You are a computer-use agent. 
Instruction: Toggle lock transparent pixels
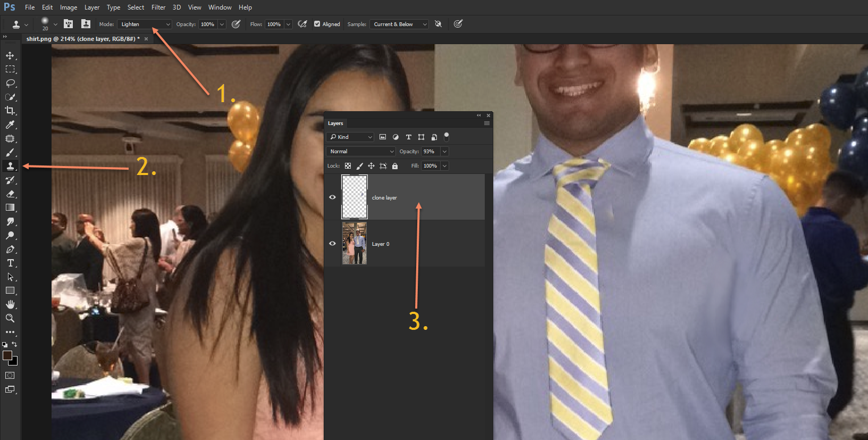point(348,166)
